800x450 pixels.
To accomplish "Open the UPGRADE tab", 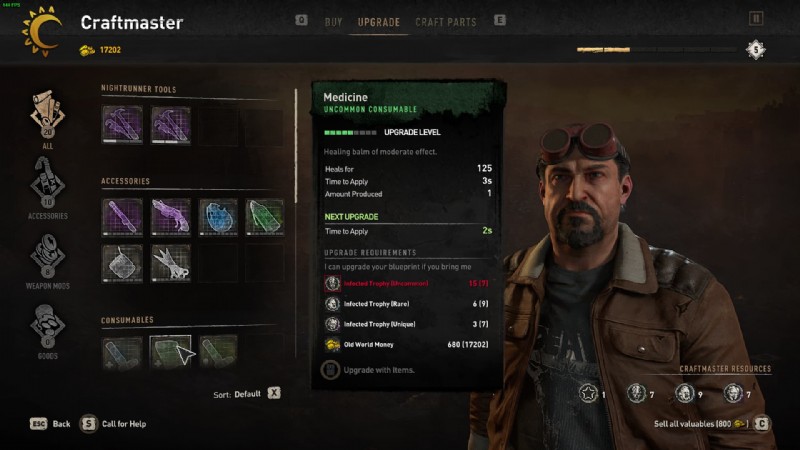I will [379, 22].
